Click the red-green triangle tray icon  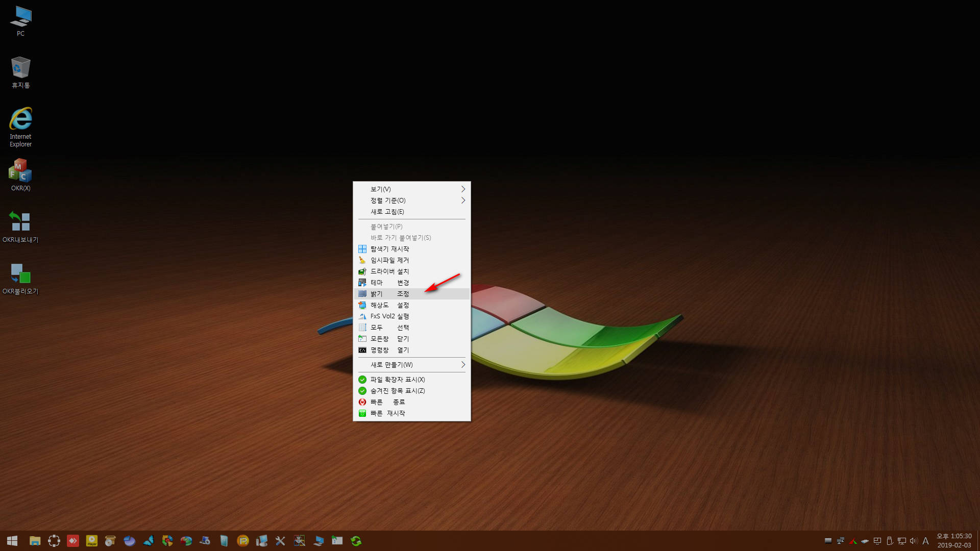click(x=853, y=541)
